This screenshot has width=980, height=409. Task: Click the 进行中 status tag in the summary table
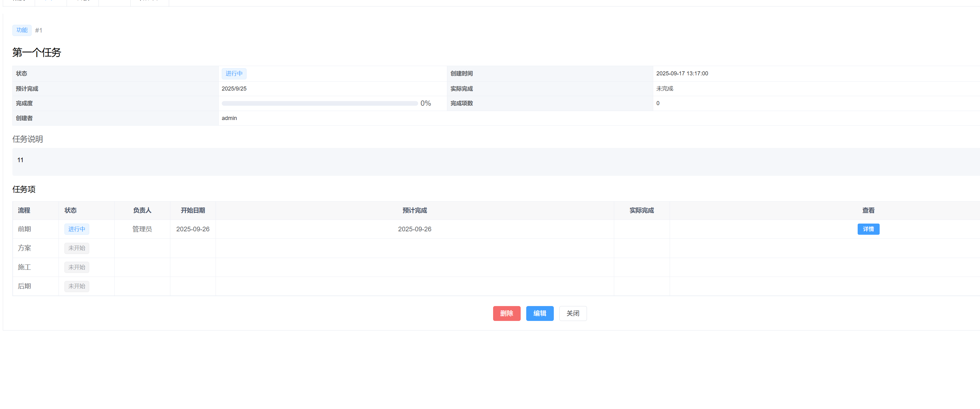[234, 73]
